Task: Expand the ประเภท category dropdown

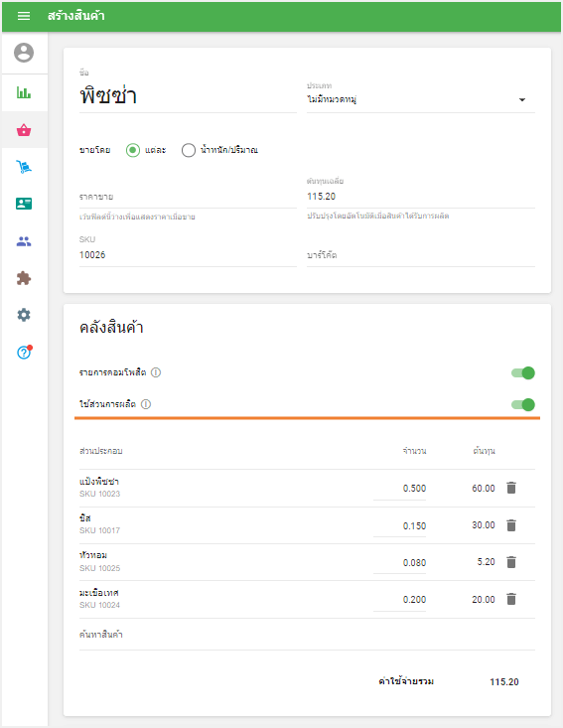Action: click(x=420, y=99)
